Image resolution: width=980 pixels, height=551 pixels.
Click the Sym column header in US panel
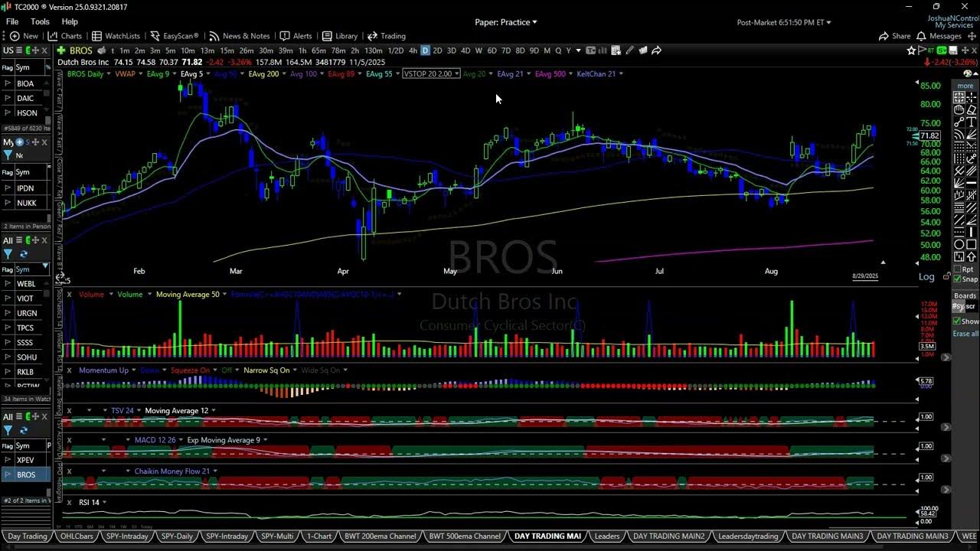(x=23, y=67)
